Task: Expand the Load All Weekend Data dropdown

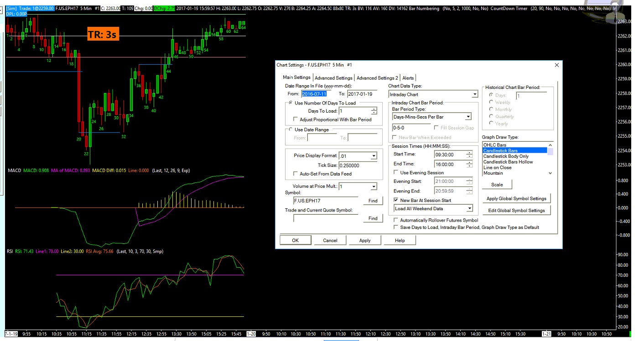Action: [470, 209]
